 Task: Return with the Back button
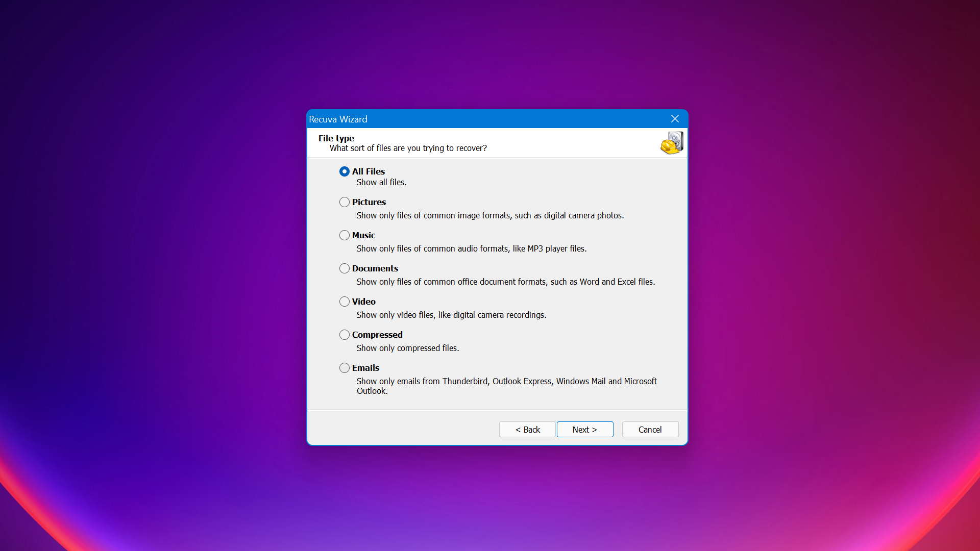tap(527, 430)
